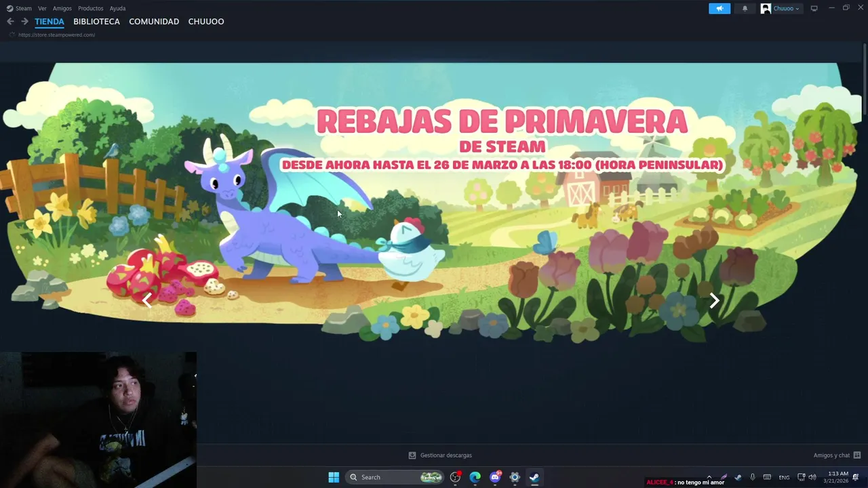Open the notifications bell
This screenshot has width=868, height=488.
(745, 8)
